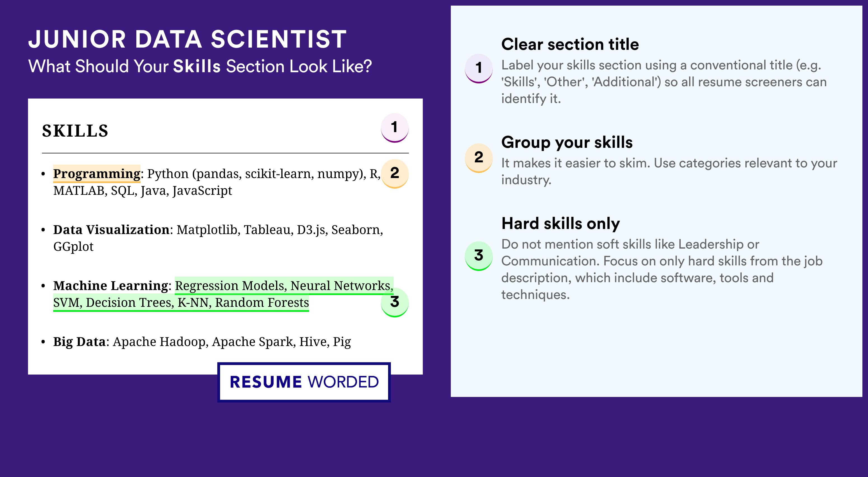Click the JUNIOR DATA SCIENTIST title
868x477 pixels.
(188, 39)
